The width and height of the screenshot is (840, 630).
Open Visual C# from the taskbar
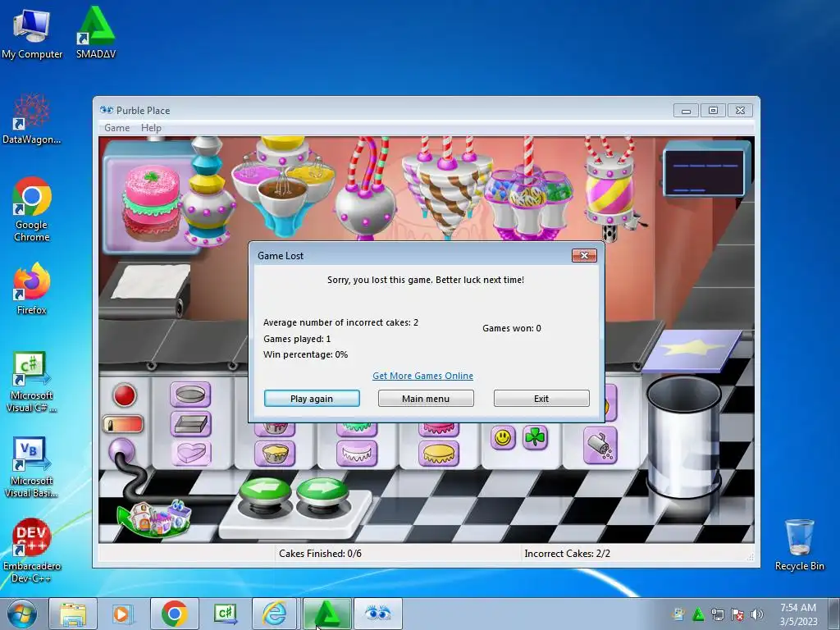(x=225, y=614)
